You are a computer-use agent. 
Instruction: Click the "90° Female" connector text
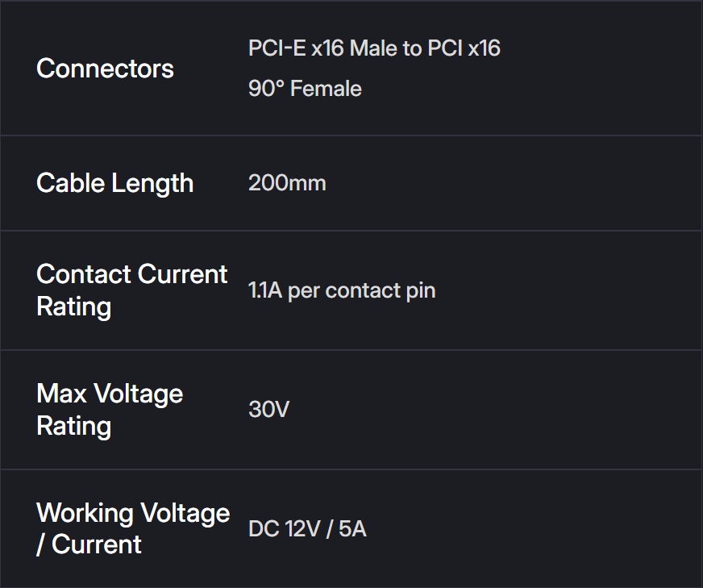305,88
